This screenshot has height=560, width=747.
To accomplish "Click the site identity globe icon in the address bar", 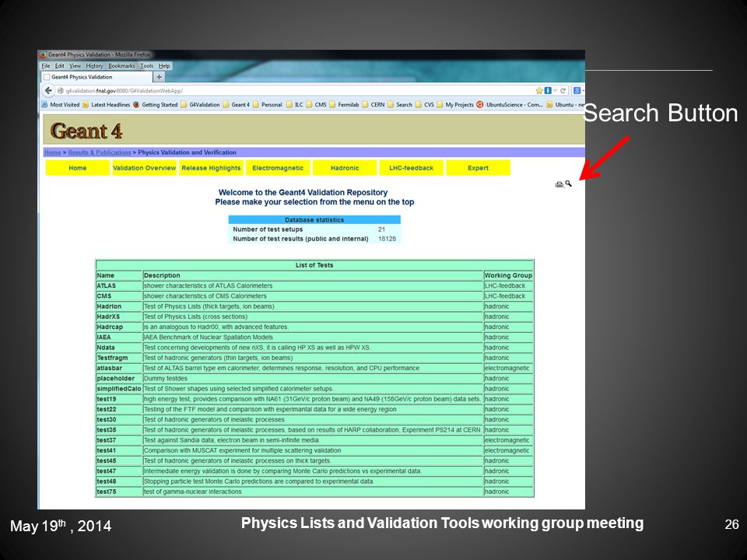I will point(61,90).
